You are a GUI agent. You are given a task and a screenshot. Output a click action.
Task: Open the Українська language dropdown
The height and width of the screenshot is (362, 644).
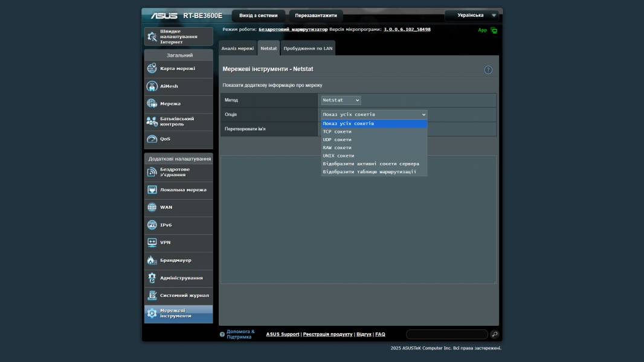(x=472, y=15)
